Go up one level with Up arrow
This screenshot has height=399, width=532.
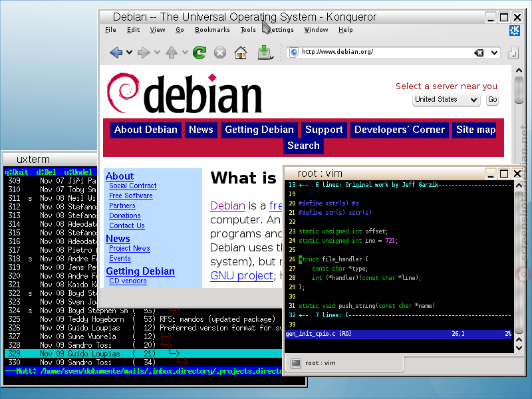coord(172,53)
